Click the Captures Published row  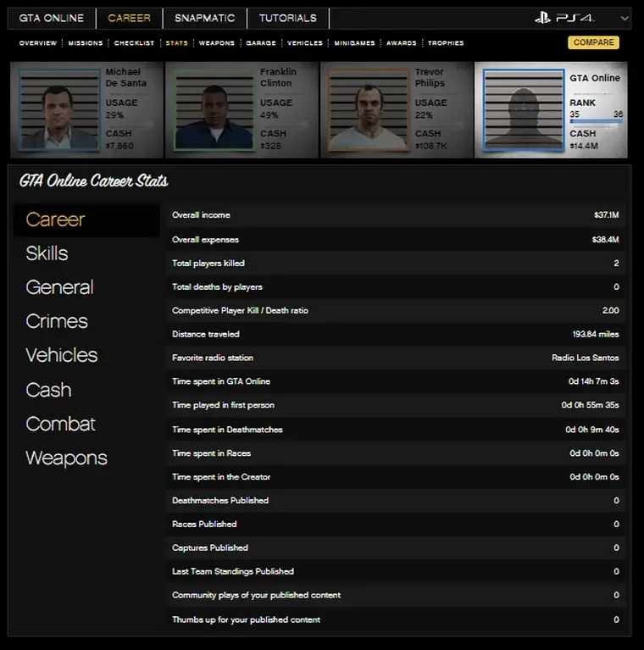pos(396,547)
